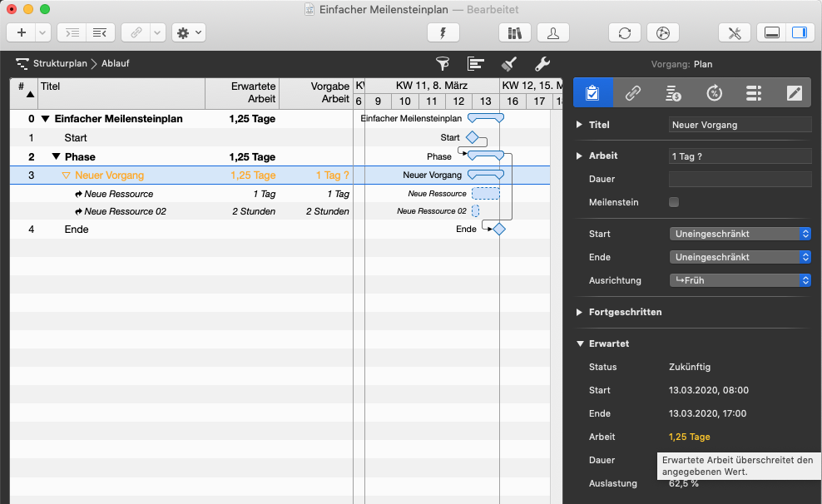Toggle the right inspector panel button

pos(799,32)
